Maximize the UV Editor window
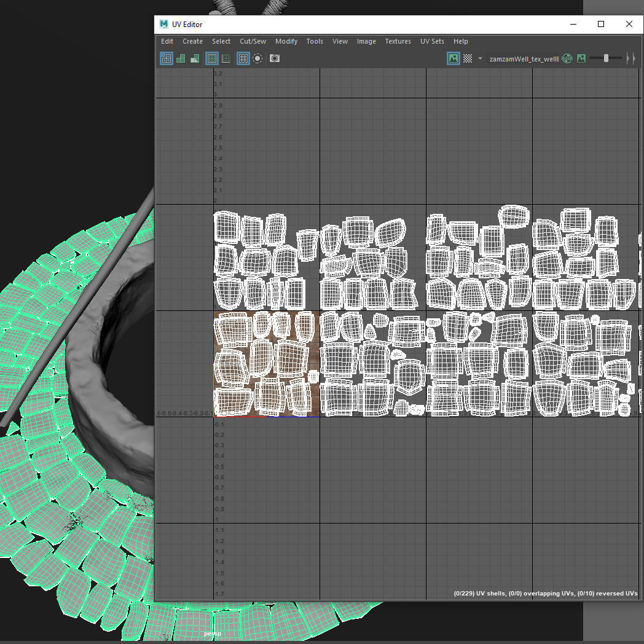The image size is (644, 644). tap(601, 24)
